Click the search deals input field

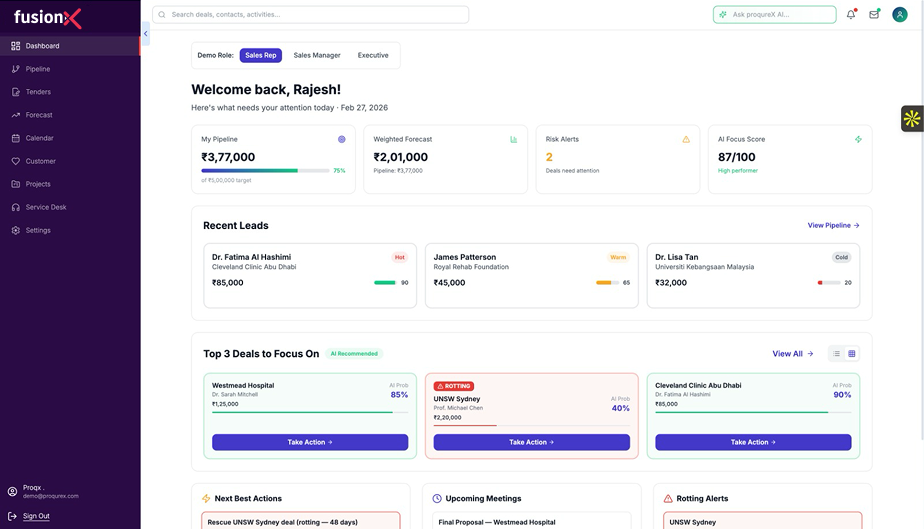(x=310, y=15)
